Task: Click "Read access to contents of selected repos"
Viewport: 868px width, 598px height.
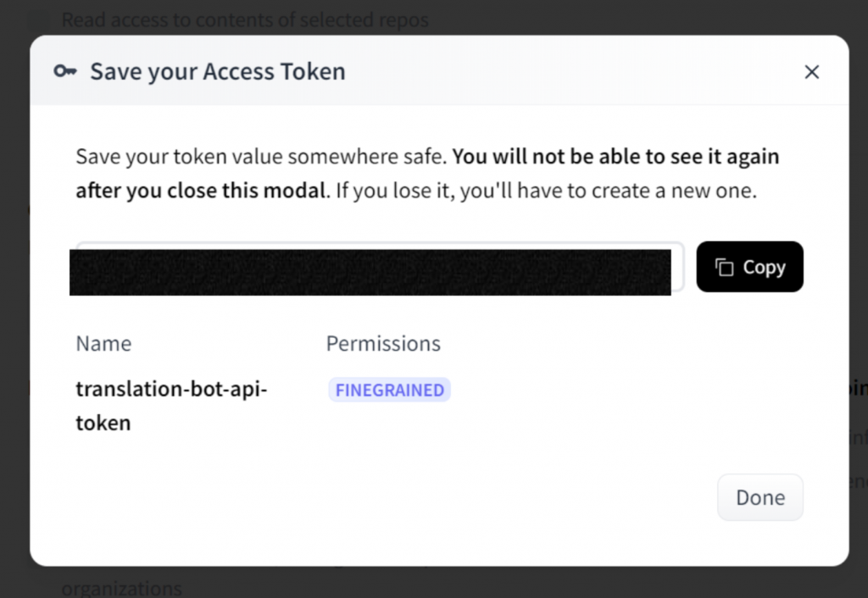Action: click(x=245, y=19)
